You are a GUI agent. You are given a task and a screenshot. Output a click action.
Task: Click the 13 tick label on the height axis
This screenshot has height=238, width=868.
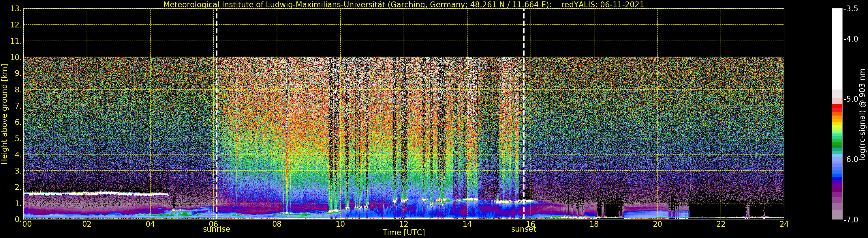16,9
